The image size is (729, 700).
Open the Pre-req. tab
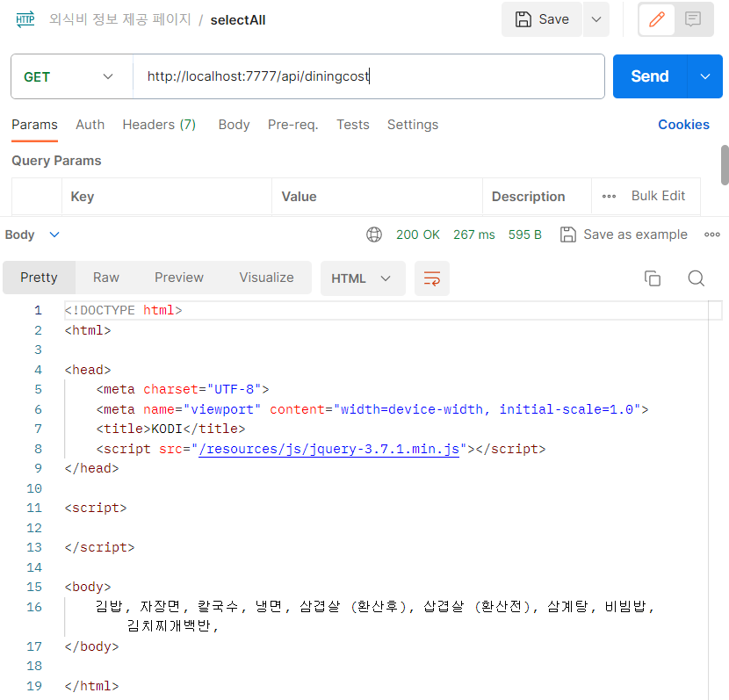tap(292, 125)
